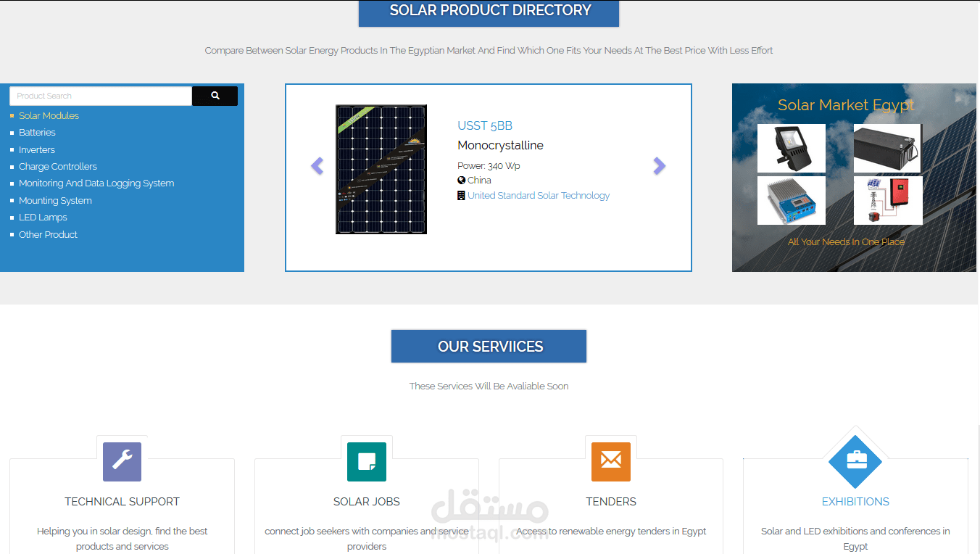Click the Solar Product Directory heading button
Viewport: 980px width, 554px height.
pyautogui.click(x=489, y=12)
